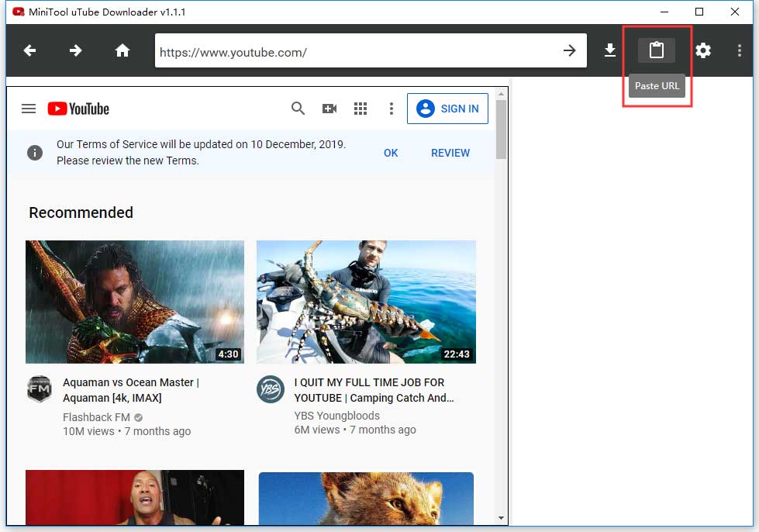The image size is (759, 532).
Task: Select the YouTube search magnifier icon
Action: coord(298,109)
